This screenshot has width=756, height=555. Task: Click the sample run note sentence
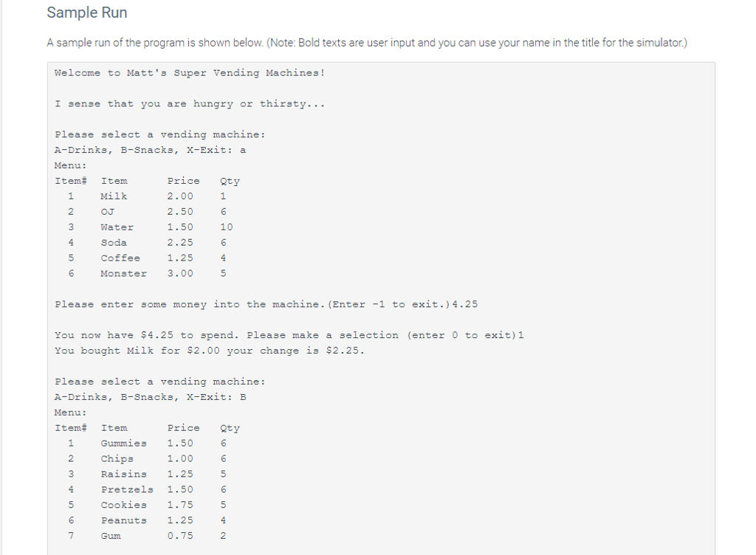coord(367,43)
